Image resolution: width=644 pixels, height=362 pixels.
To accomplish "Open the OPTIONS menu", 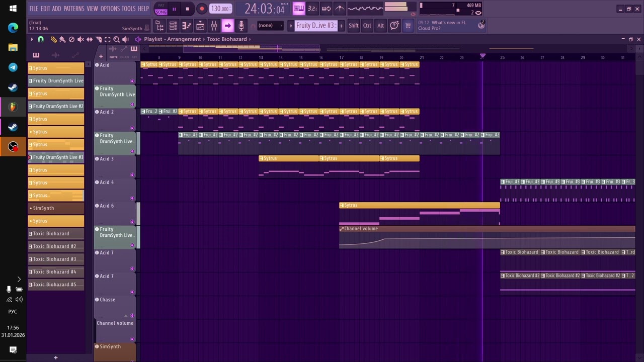I will point(110,9).
